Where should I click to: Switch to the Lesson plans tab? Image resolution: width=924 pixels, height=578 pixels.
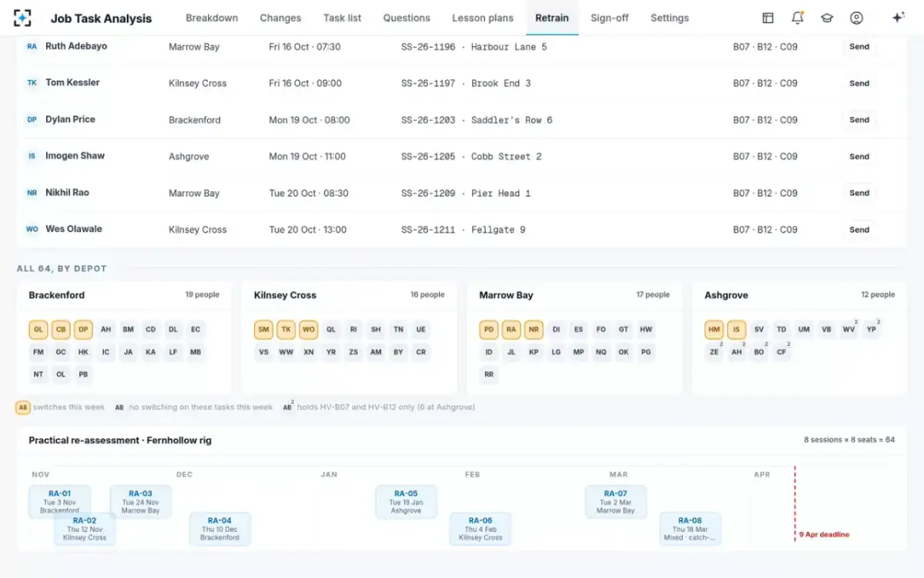[x=483, y=18]
